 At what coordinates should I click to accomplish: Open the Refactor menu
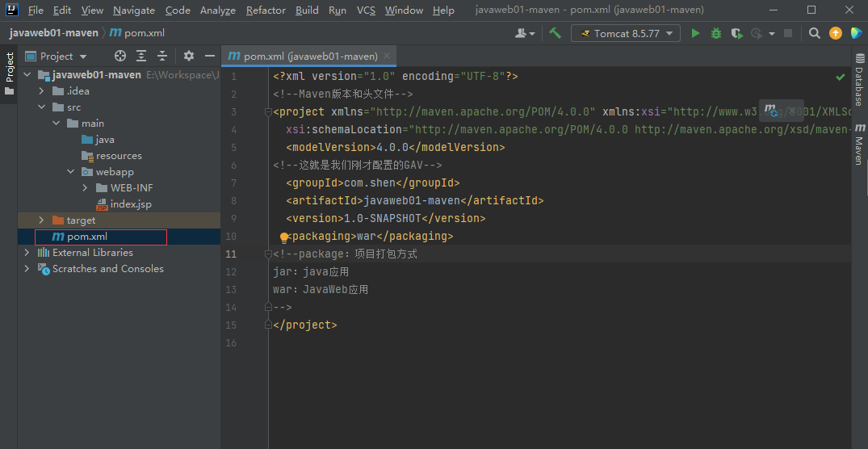[266, 10]
